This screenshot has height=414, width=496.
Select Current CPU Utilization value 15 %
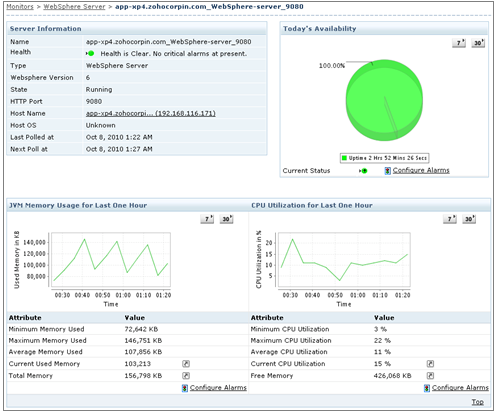click(382, 364)
